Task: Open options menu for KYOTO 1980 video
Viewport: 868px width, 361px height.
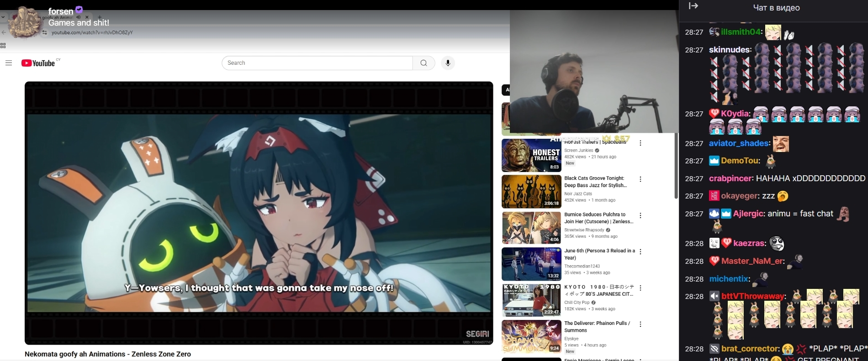Action: point(640,288)
